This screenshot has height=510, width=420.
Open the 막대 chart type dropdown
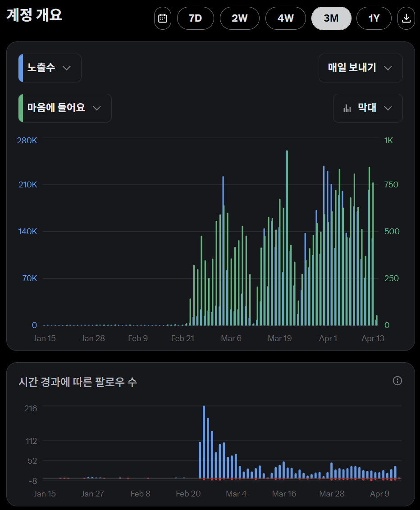[x=368, y=108]
